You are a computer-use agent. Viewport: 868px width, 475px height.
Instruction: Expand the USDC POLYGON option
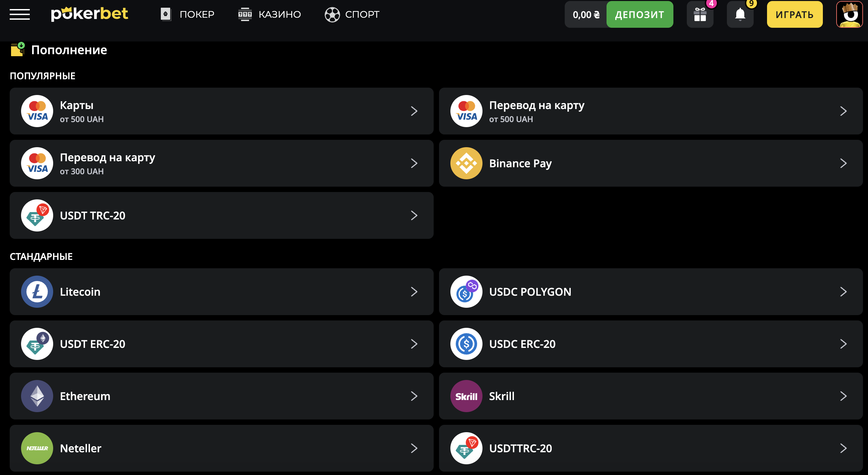(x=844, y=292)
